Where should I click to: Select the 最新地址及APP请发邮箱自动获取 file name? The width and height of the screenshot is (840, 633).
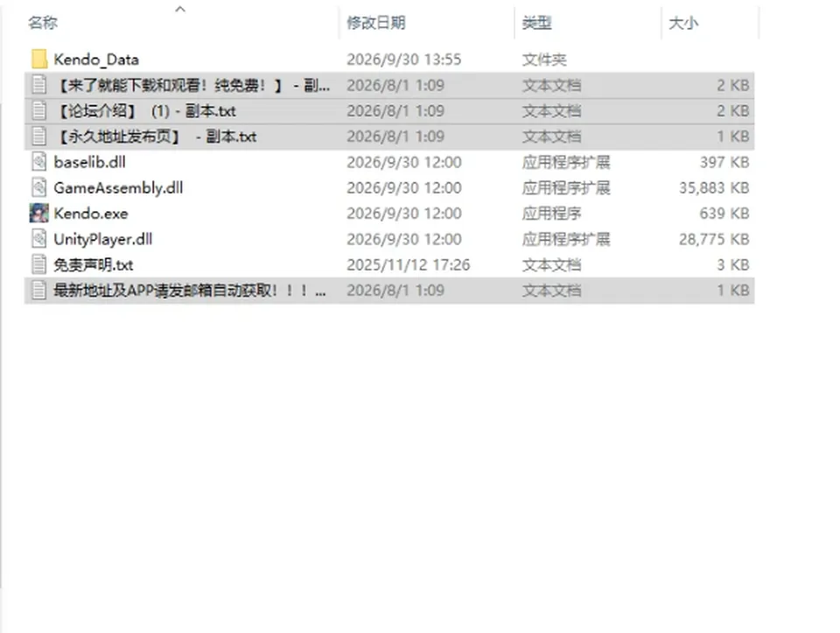tap(190, 291)
